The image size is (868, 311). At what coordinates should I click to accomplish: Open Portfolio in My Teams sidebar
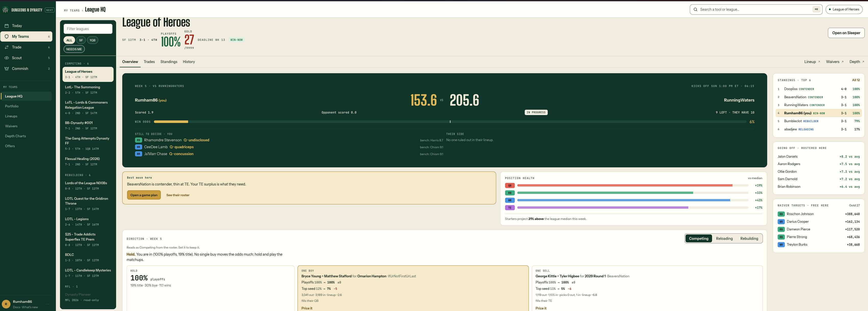tap(26, 106)
